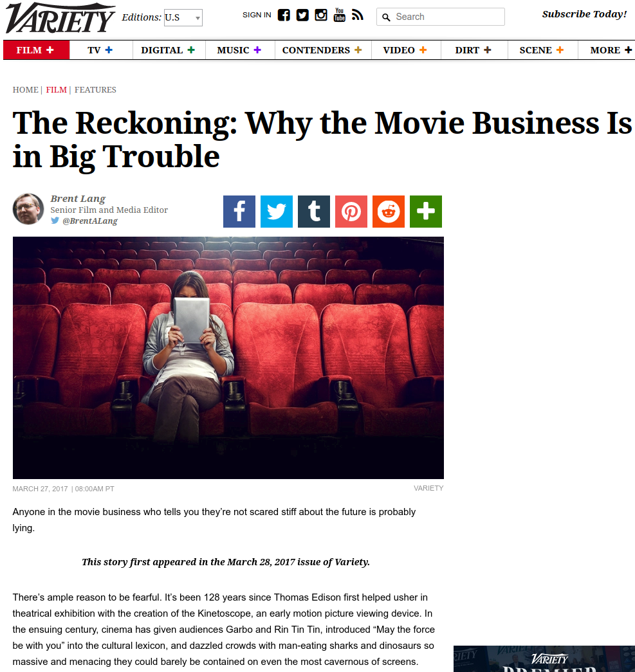This screenshot has height=672, width=635.
Task: Share article on Facebook
Action: tap(239, 212)
